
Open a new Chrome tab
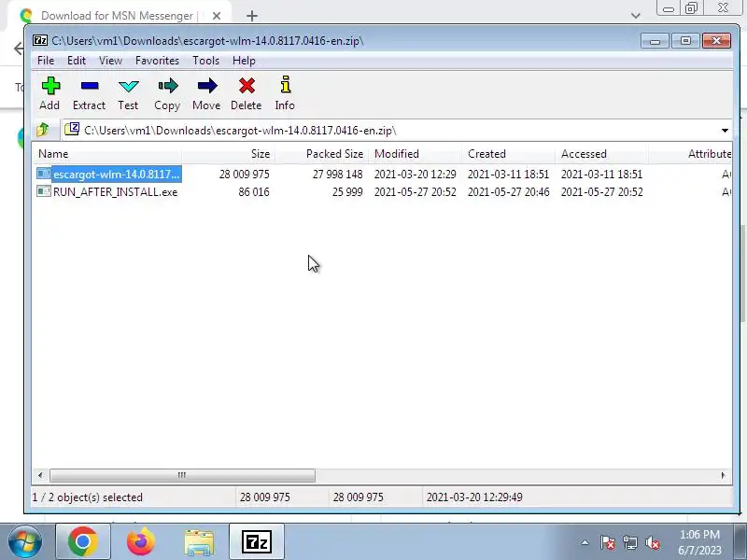(252, 16)
